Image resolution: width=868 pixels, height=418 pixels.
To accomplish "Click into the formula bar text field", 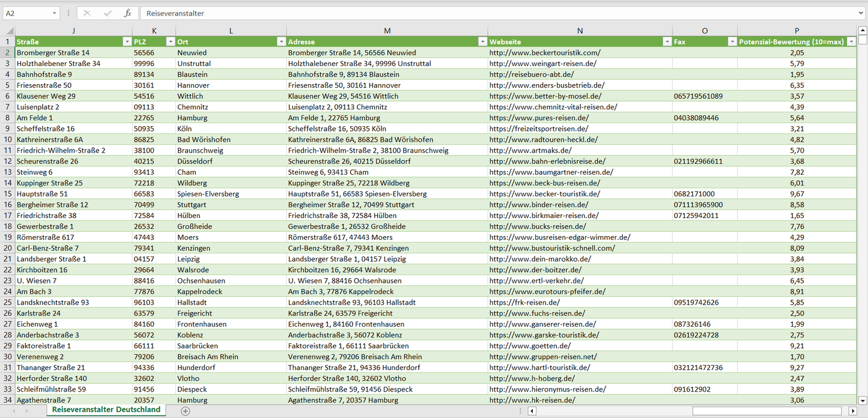I will [481, 13].
